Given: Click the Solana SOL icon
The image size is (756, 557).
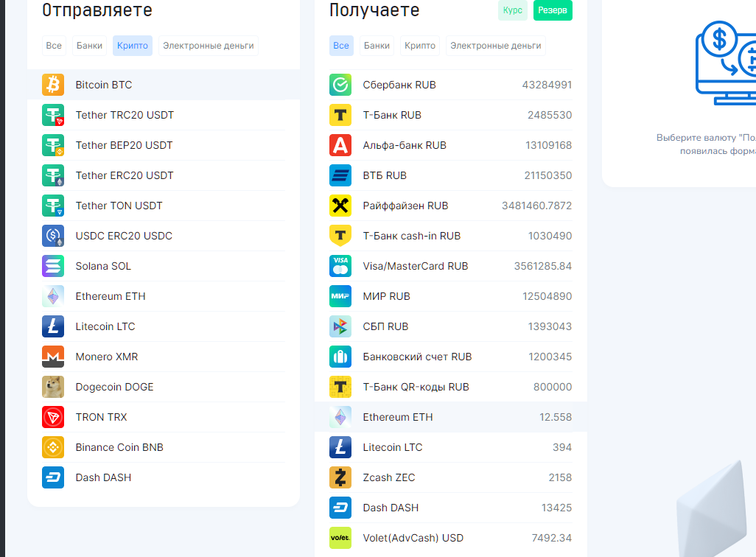Looking at the screenshot, I should pyautogui.click(x=53, y=266).
